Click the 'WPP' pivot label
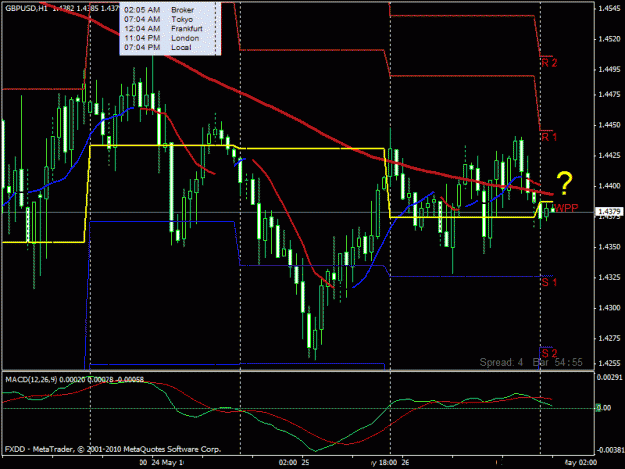This screenshot has height=469, width=625. click(566, 208)
